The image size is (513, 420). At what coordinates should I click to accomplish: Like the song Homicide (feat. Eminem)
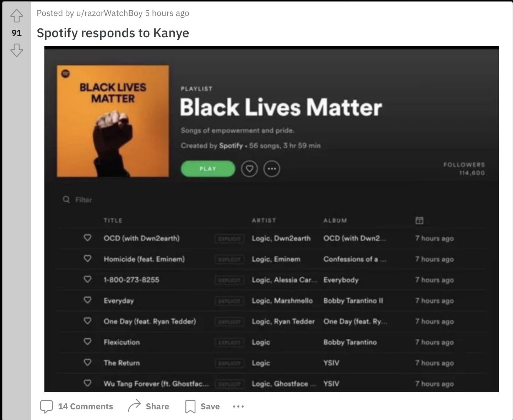[87, 259]
